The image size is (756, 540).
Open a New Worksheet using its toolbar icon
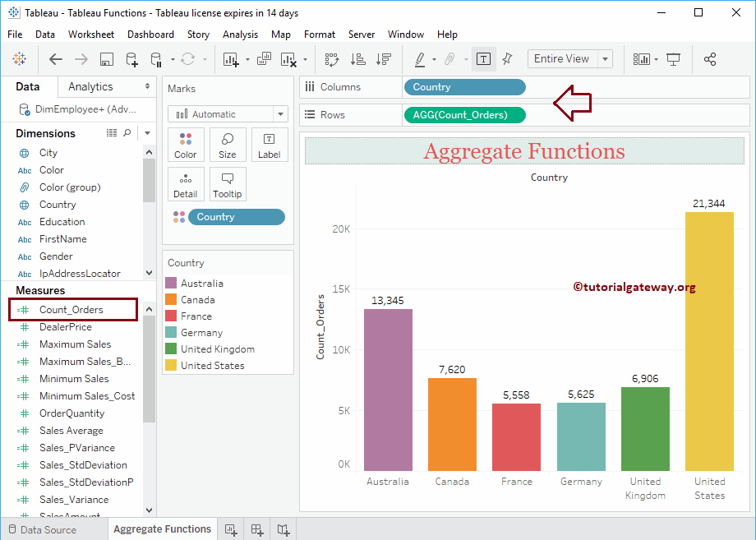coord(231,58)
